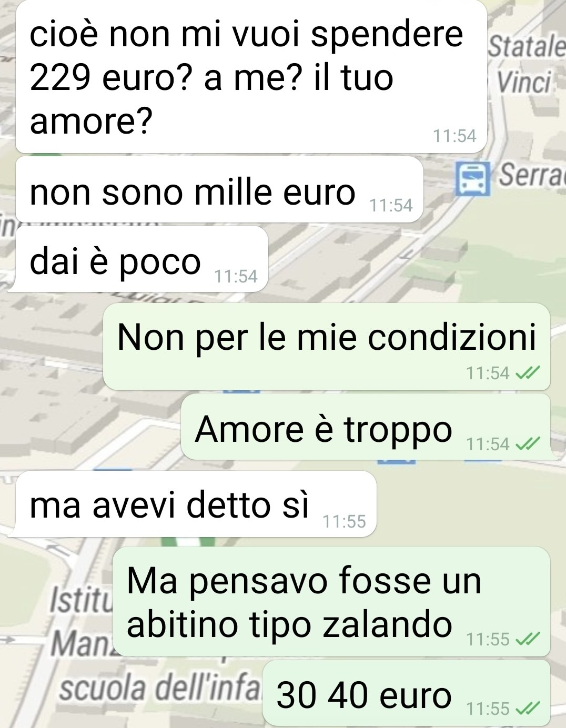The image size is (566, 728).
Task: Select 'Ma pensavo fosse un abitino' message
Action: (332, 601)
